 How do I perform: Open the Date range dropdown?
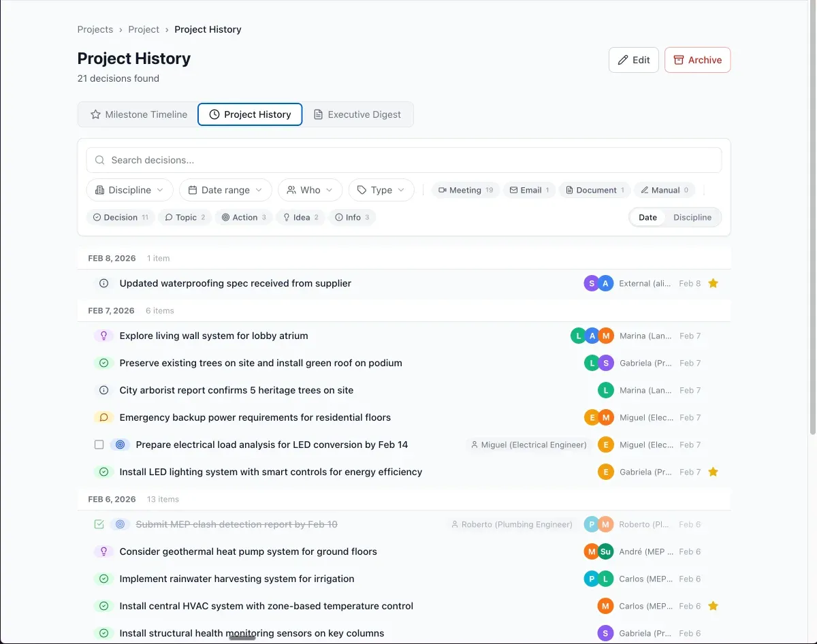point(225,190)
